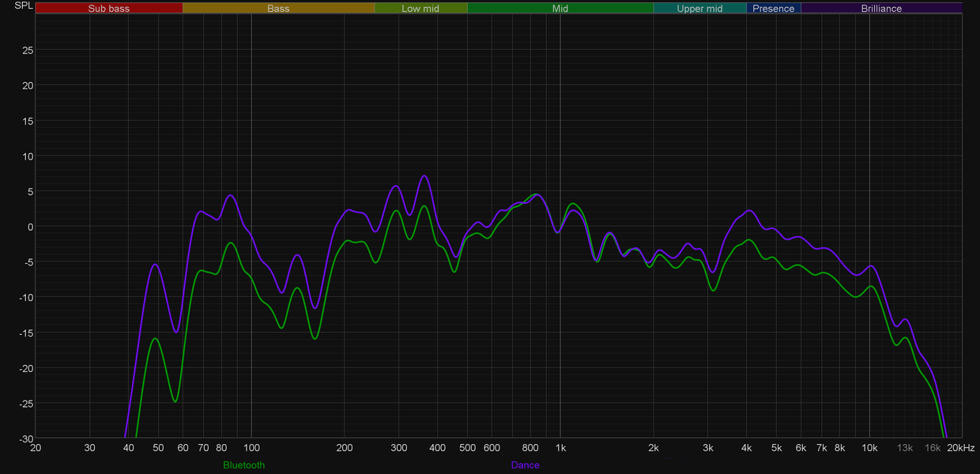The image size is (980, 474).
Task: Click the 0 SPL axis value
Action: pyautogui.click(x=30, y=227)
